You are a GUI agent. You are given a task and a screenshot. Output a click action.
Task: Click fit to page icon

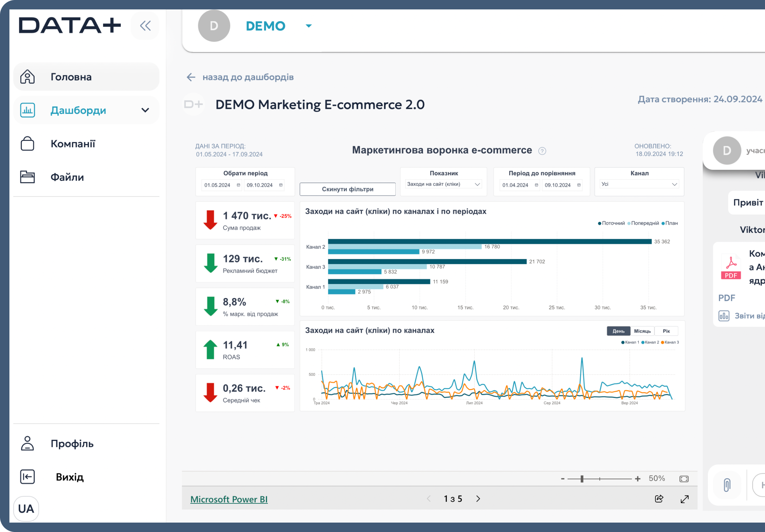[x=684, y=479]
